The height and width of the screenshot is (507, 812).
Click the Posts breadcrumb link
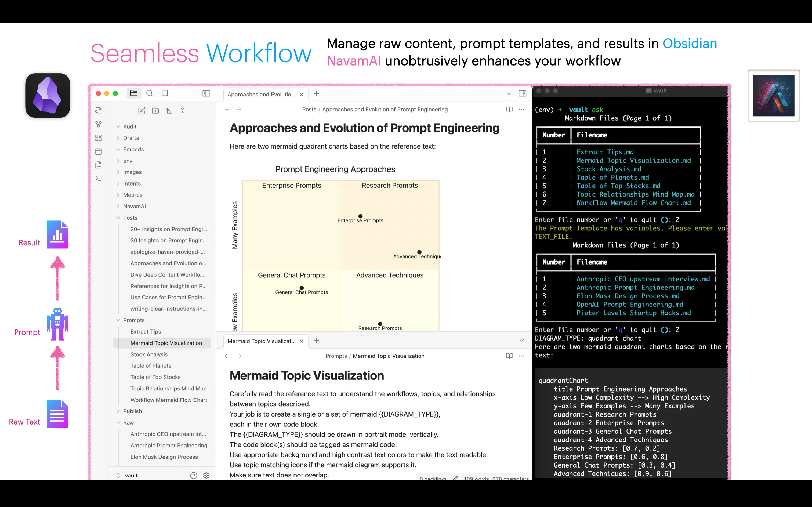pos(309,109)
